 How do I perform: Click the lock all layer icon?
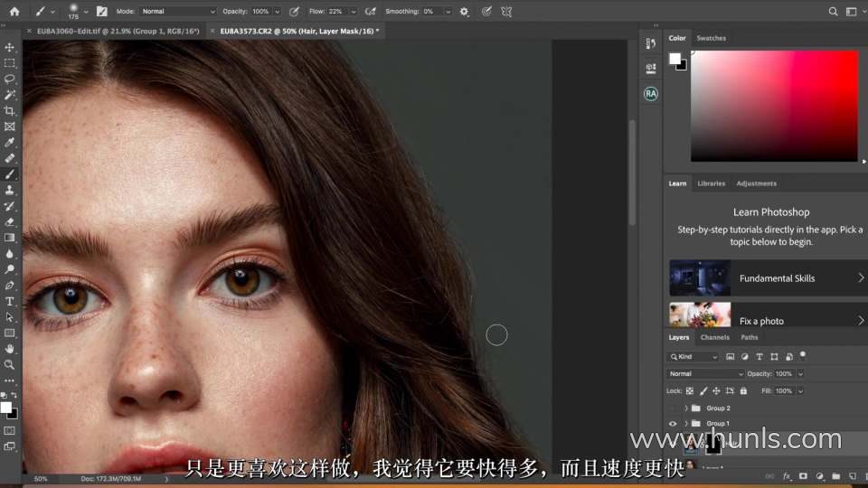point(743,391)
